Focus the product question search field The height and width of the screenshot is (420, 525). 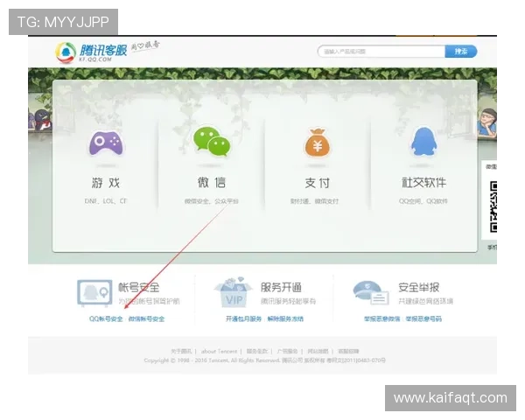(x=381, y=52)
